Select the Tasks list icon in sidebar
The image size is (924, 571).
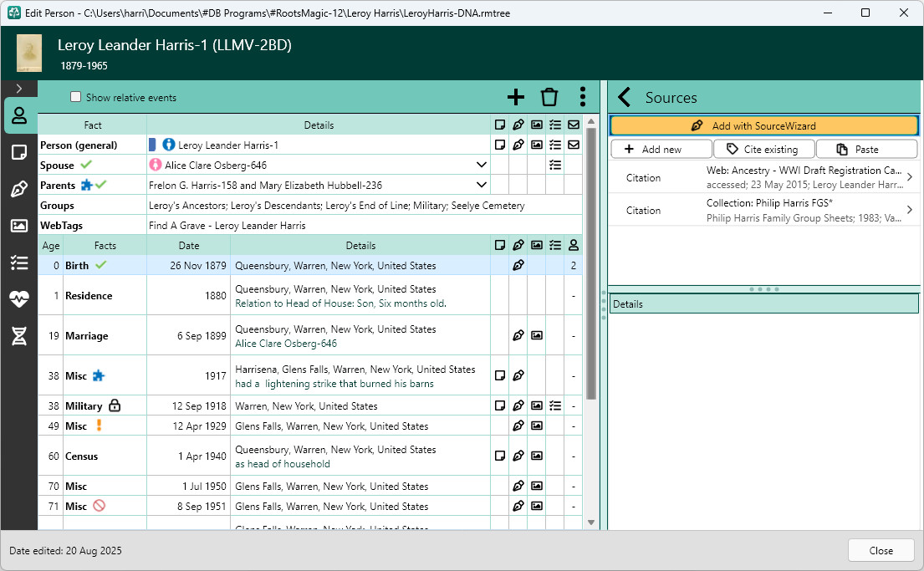click(19, 263)
